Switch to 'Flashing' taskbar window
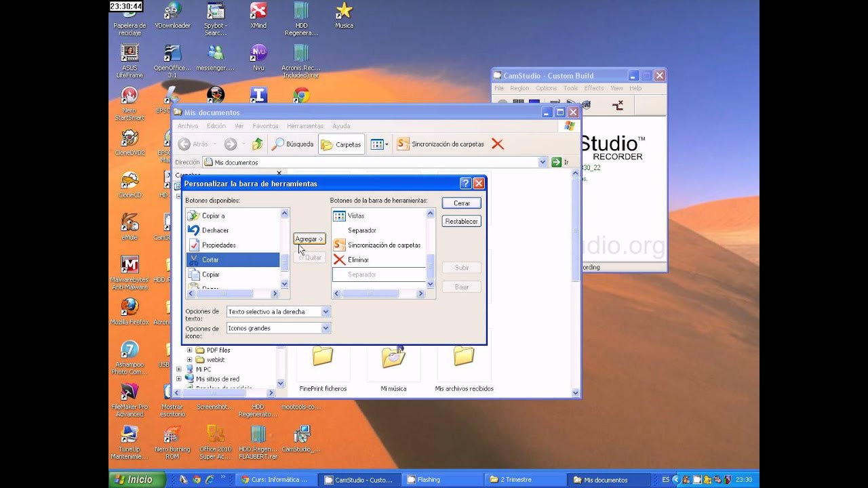The width and height of the screenshot is (868, 488). pos(442,480)
